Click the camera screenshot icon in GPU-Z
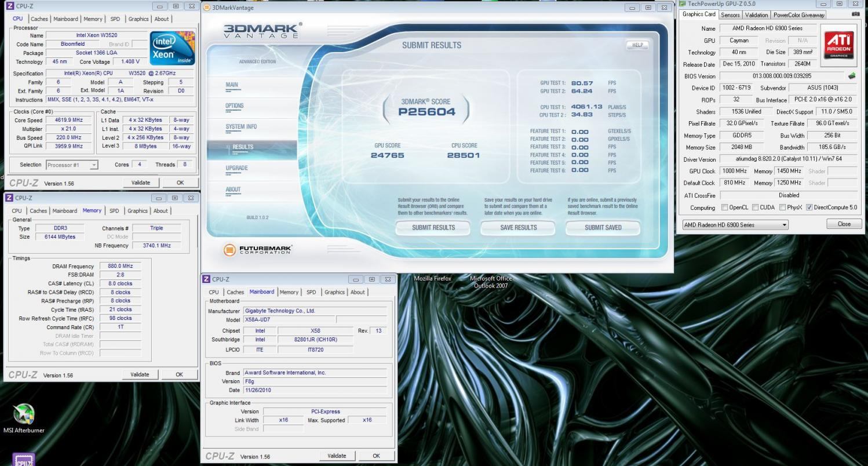The image size is (868, 466). pyautogui.click(x=856, y=14)
